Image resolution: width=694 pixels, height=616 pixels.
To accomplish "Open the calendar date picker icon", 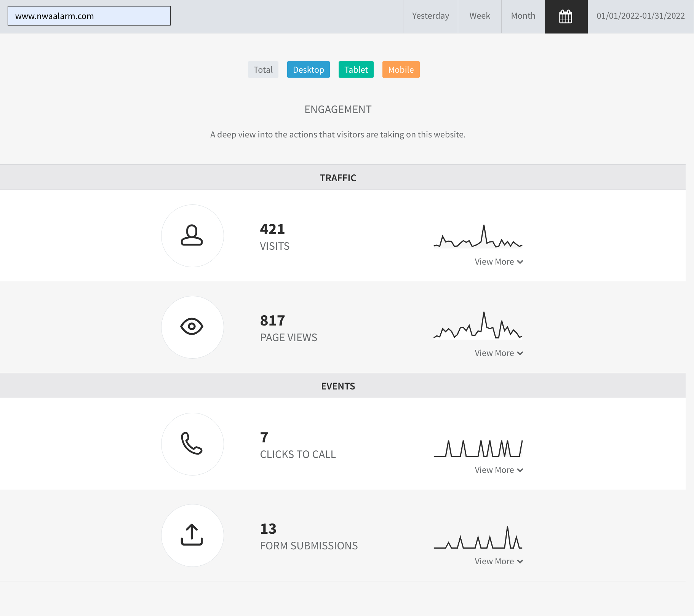I will point(566,16).
